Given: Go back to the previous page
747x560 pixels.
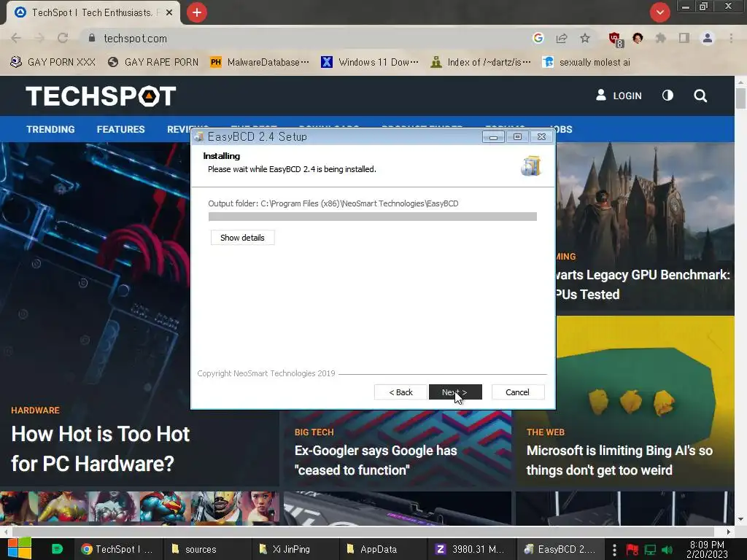Looking at the screenshot, I should click(x=16, y=38).
